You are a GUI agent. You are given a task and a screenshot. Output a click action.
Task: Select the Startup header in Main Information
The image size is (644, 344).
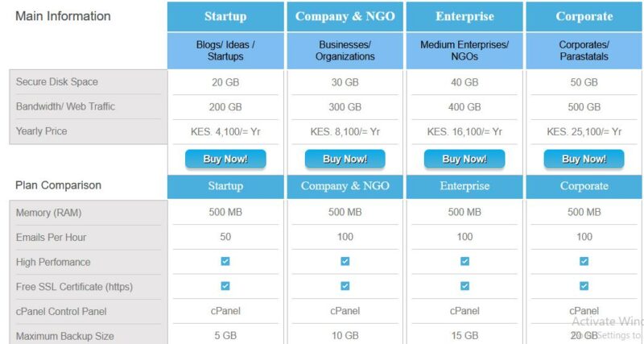point(225,16)
